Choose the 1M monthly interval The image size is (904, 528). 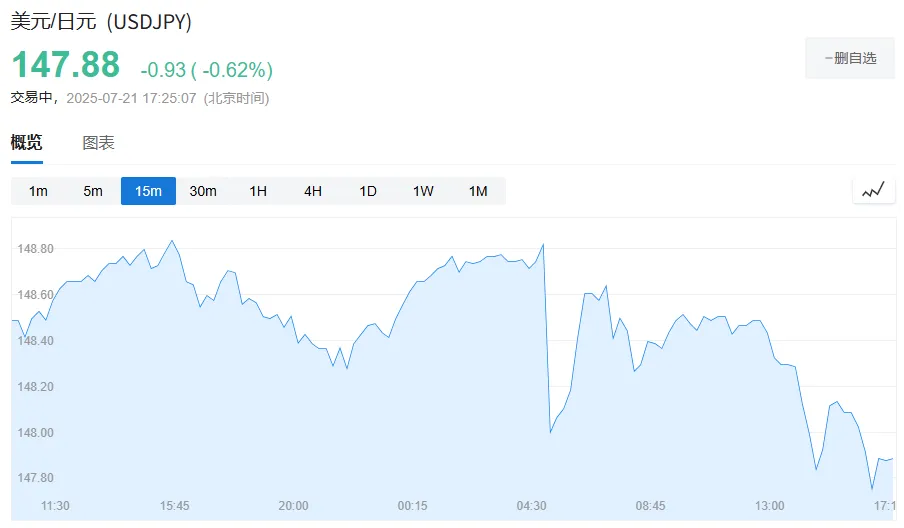tap(478, 191)
